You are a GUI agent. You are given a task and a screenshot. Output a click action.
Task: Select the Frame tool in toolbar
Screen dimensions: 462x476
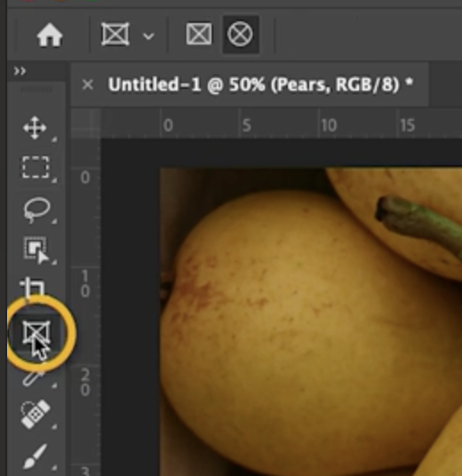coord(36,333)
